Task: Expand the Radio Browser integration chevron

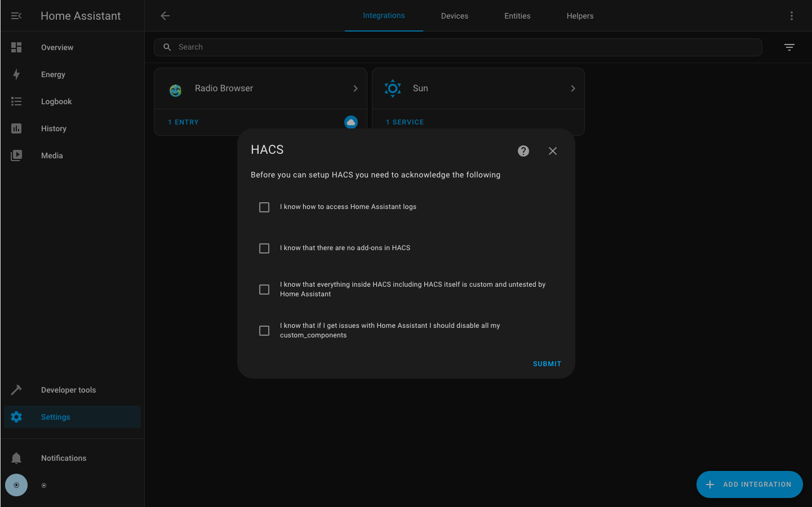Action: 355,88
